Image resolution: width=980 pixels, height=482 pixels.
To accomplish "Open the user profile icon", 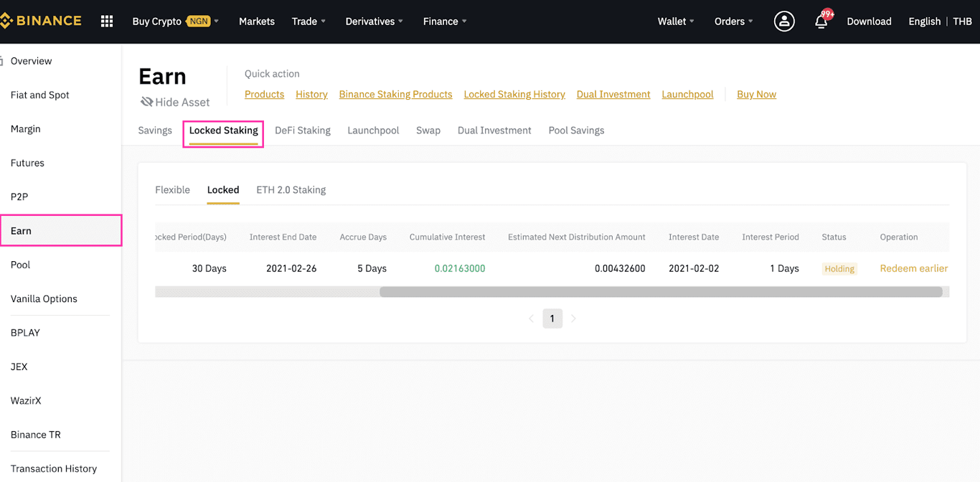I will point(784,22).
